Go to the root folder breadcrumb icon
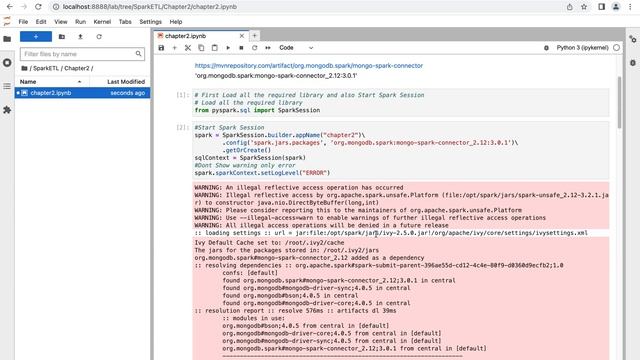Screen dimensions: 640x360 point(24,69)
